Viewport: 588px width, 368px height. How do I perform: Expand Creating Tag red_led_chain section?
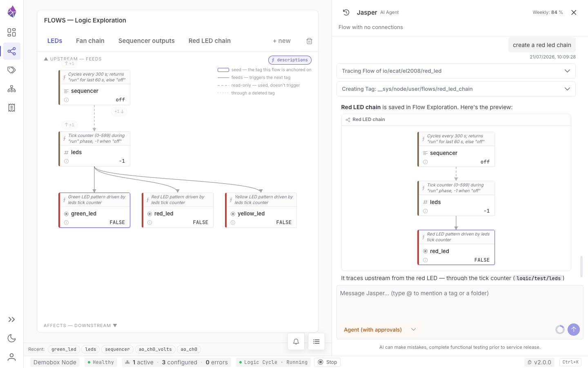(456, 89)
